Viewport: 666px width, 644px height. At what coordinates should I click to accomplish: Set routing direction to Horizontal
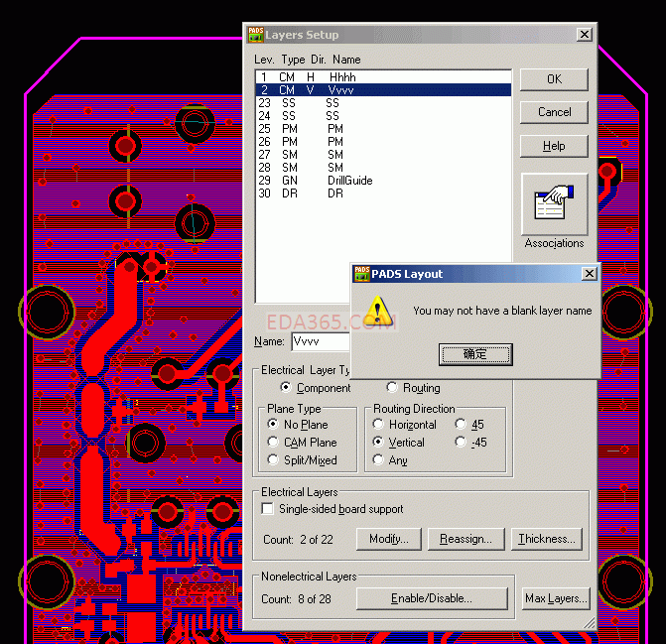[378, 424]
